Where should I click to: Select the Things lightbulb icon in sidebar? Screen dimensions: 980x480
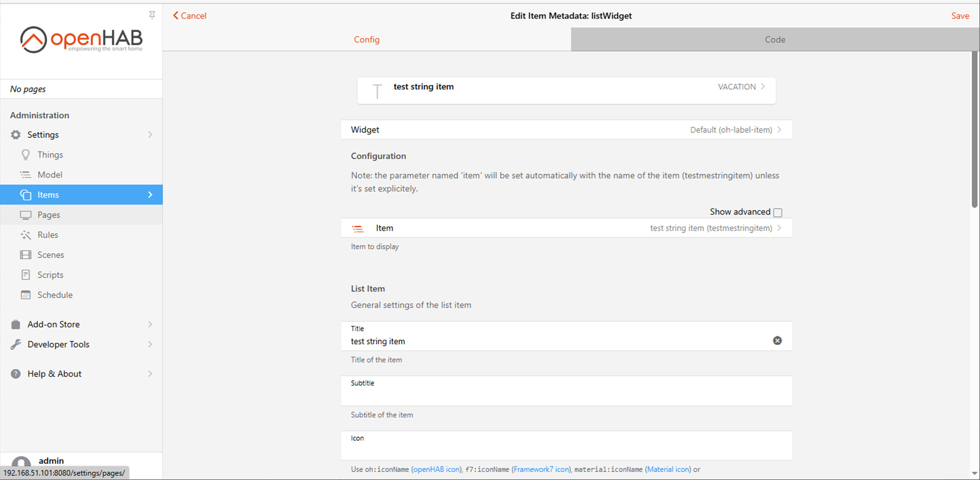tap(26, 154)
